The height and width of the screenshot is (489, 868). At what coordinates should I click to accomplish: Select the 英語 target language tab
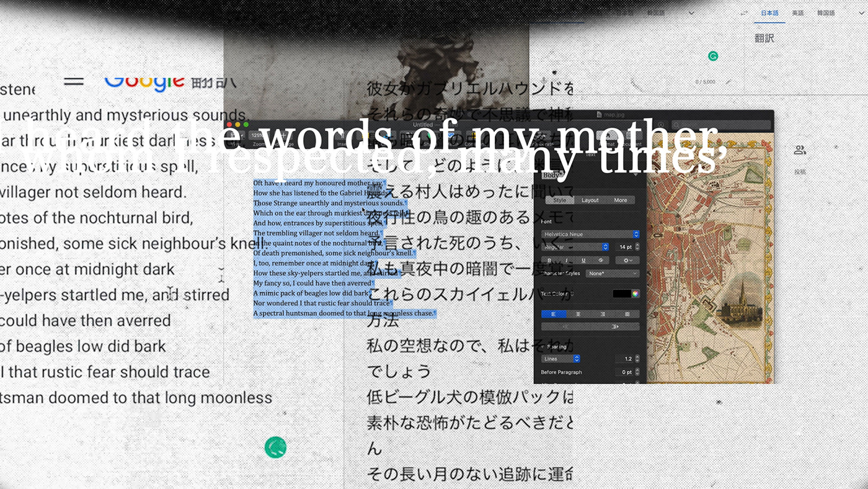[798, 13]
